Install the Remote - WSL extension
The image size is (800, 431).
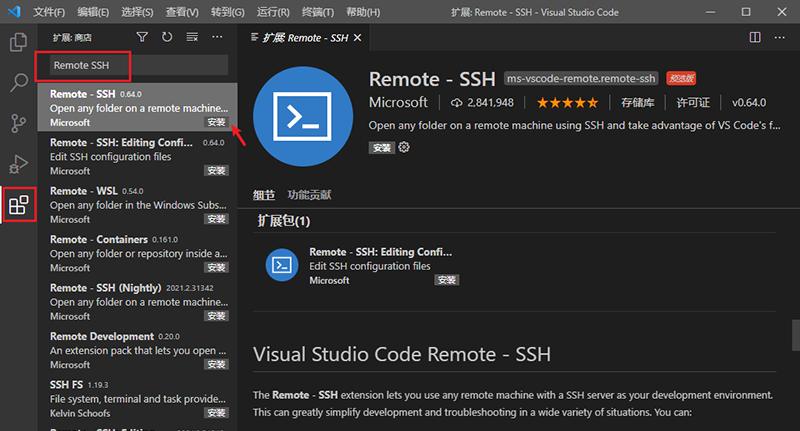point(216,219)
